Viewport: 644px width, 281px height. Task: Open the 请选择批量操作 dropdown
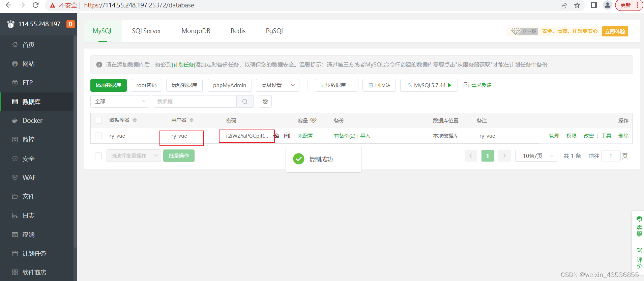pyautogui.click(x=134, y=156)
